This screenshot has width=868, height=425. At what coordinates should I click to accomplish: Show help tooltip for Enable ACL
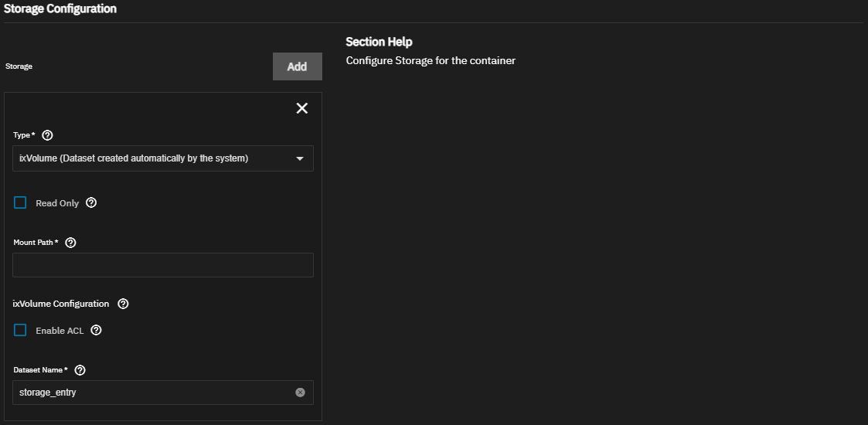[x=96, y=330]
